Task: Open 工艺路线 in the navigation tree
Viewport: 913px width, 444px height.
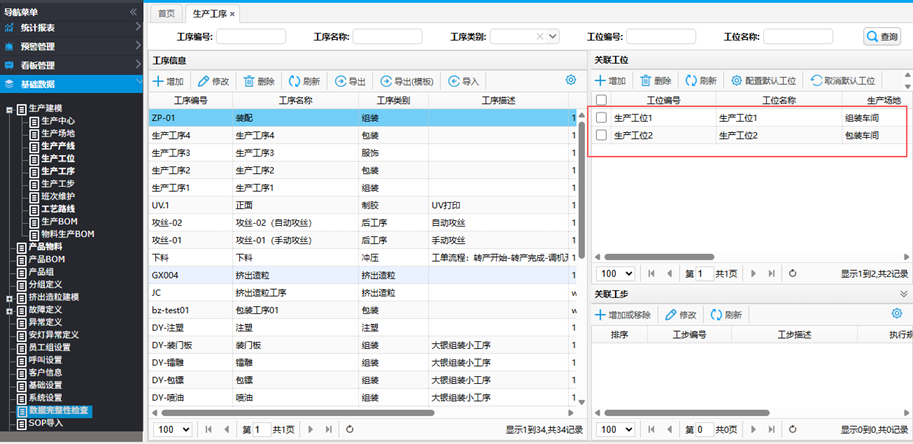Action: tap(58, 209)
